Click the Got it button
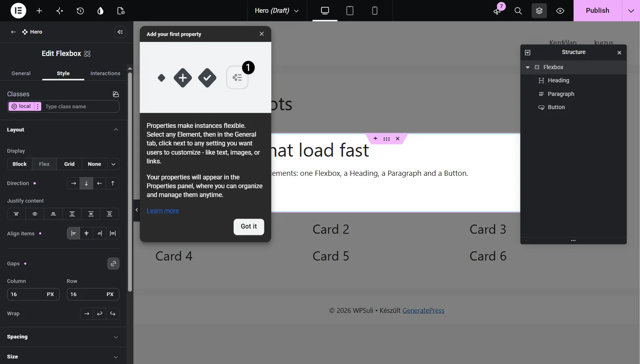Screen dimensions: 640x364 [x=249, y=227]
